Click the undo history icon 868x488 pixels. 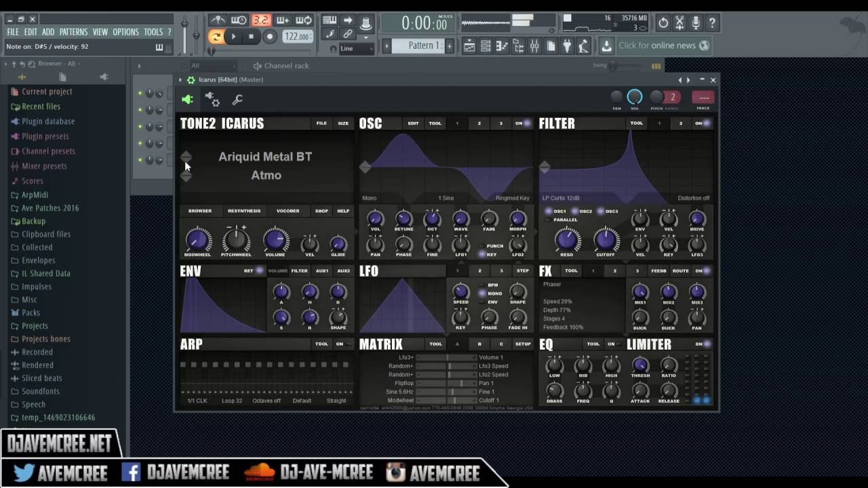click(x=663, y=23)
